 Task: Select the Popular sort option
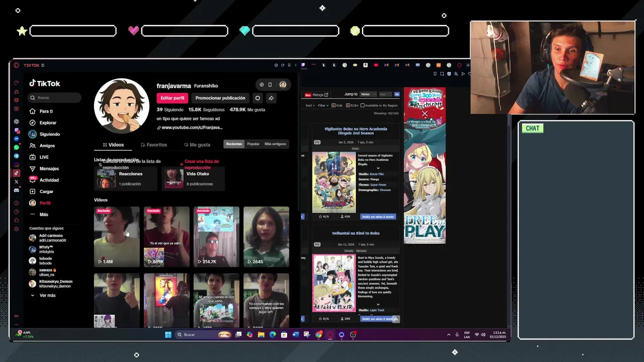click(253, 144)
